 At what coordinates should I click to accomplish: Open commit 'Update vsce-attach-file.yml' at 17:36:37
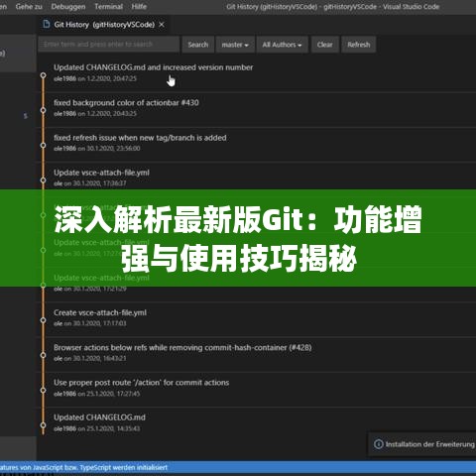pyautogui.click(x=101, y=173)
